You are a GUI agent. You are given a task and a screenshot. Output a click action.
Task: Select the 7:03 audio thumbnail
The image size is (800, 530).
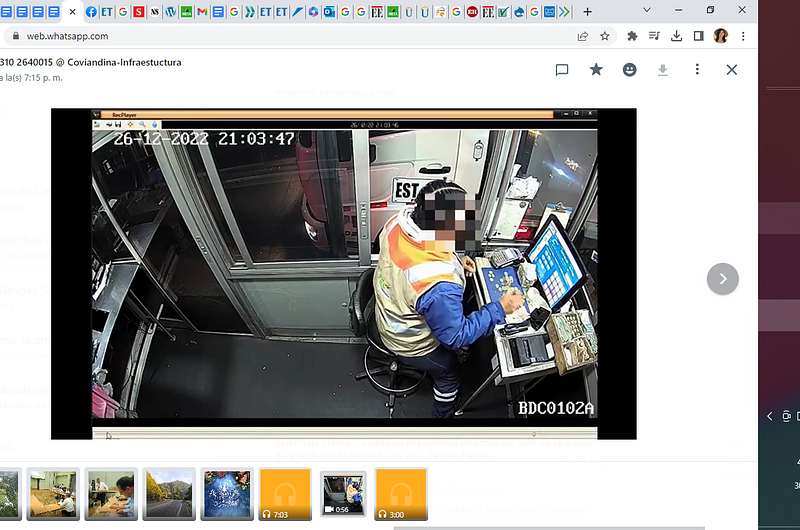click(x=285, y=494)
